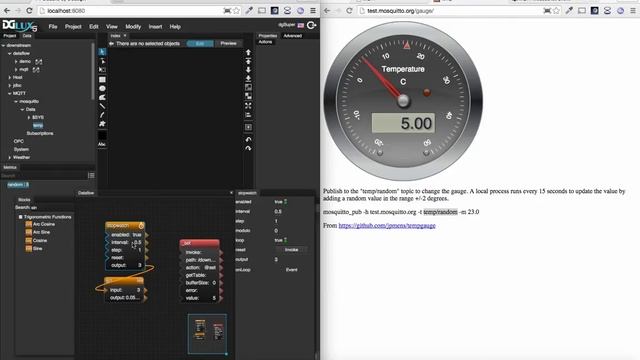Click the stopwatch block clock icon

click(x=141, y=226)
